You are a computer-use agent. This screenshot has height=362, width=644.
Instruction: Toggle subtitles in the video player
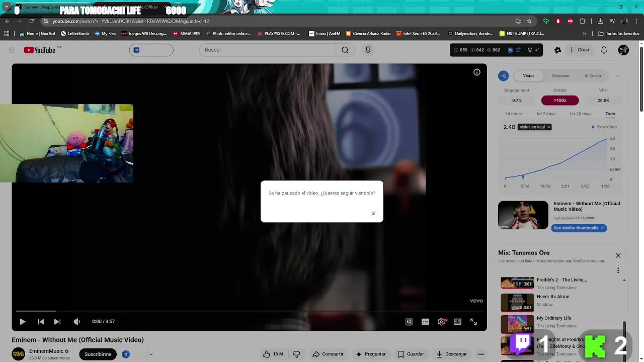(425, 322)
